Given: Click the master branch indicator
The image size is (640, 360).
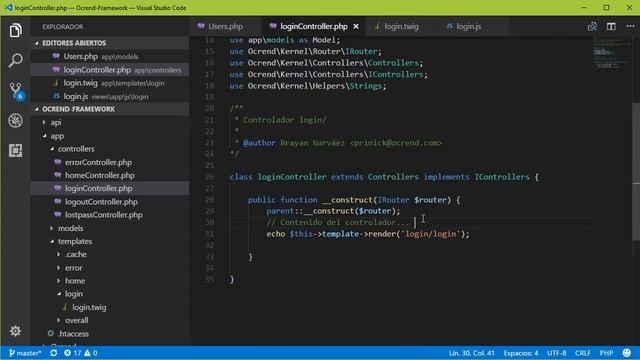Looking at the screenshot, I should tap(25, 353).
